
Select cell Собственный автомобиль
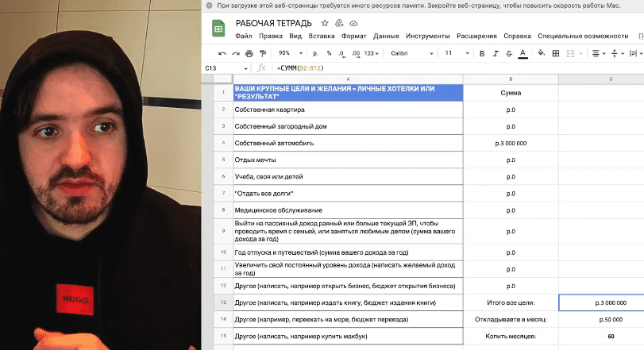[348, 143]
